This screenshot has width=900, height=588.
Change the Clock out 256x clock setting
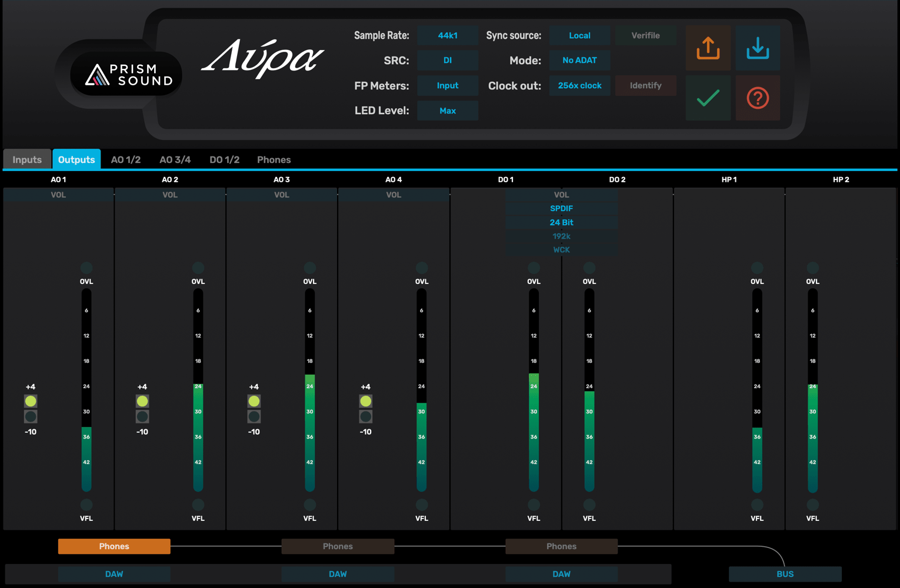[579, 85]
